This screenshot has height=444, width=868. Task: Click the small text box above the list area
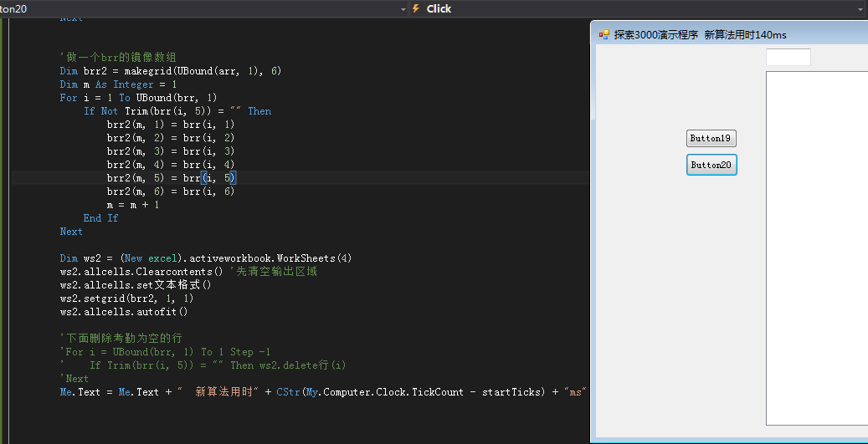click(x=788, y=57)
